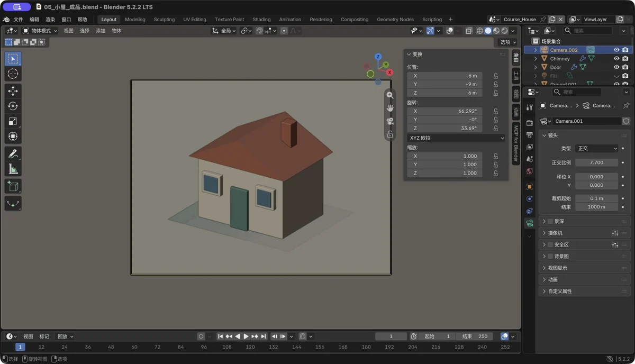Open the 选项 options button in the viewport
Image resolution: width=635 pixels, height=364 pixels.
pyautogui.click(x=508, y=42)
